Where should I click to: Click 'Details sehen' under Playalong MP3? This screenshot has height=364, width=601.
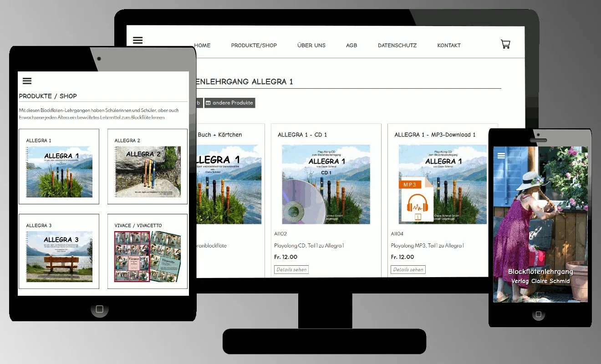point(408,269)
